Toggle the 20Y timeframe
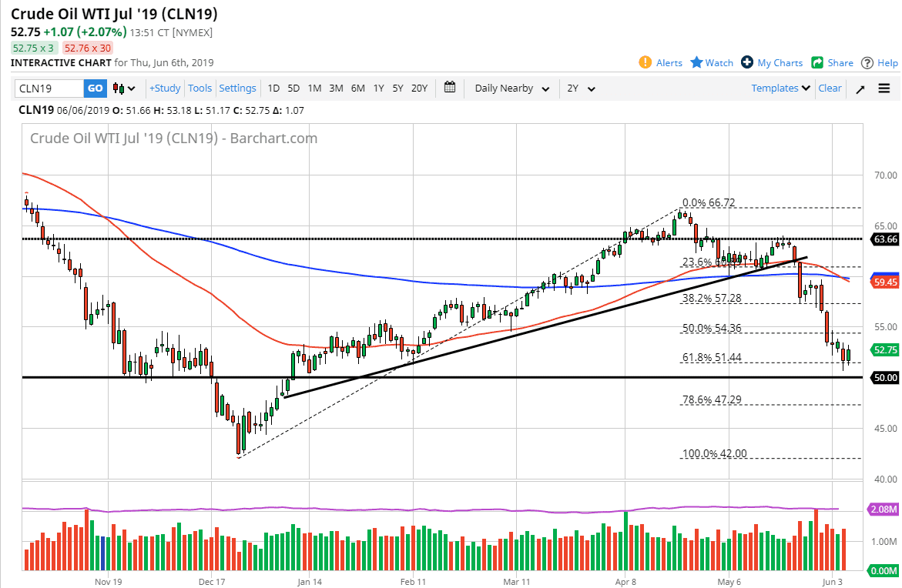This screenshot has height=588, width=902. point(419,89)
